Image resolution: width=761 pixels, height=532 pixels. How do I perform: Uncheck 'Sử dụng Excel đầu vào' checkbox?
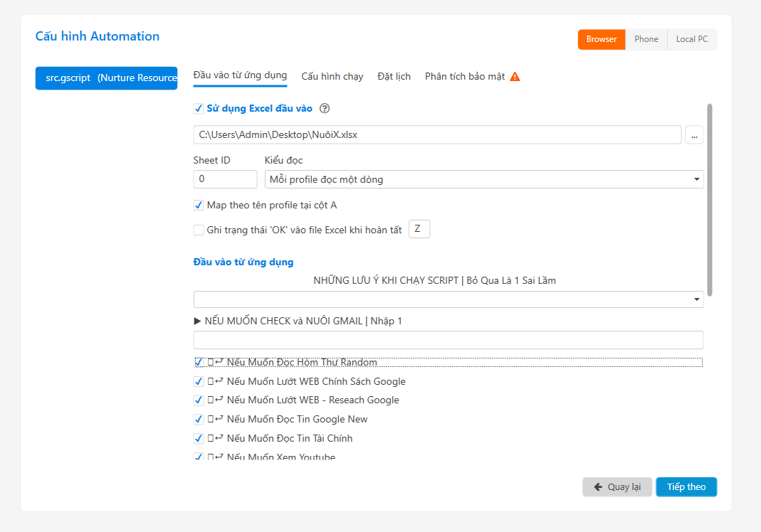pyautogui.click(x=199, y=109)
